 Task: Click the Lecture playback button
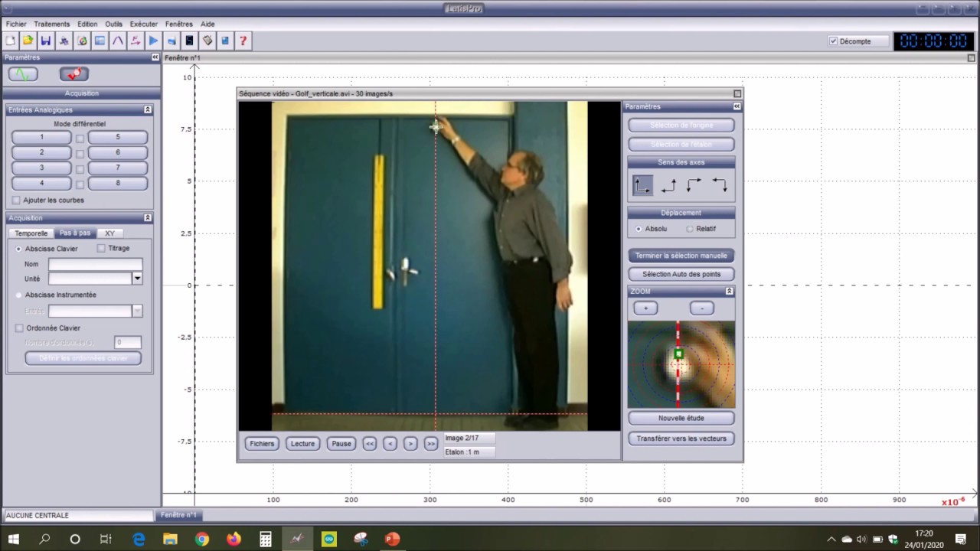pyautogui.click(x=302, y=444)
